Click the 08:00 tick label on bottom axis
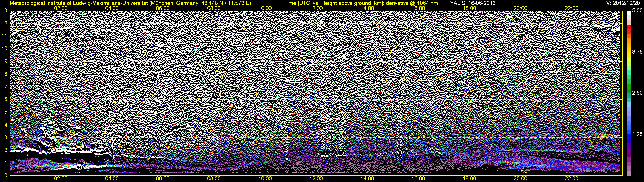The height and width of the screenshot is (182, 644). [214, 179]
